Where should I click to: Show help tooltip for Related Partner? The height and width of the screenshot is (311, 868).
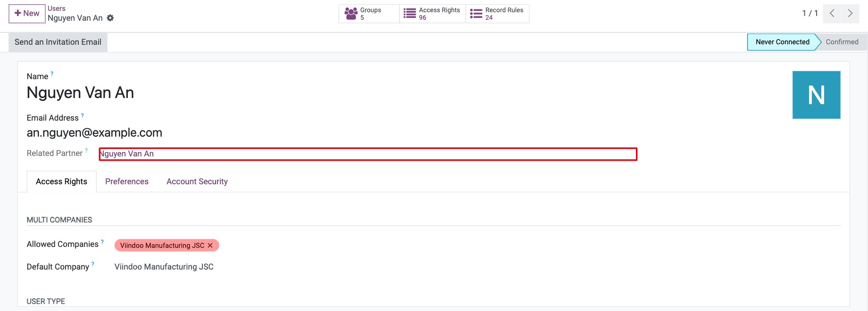click(x=86, y=150)
